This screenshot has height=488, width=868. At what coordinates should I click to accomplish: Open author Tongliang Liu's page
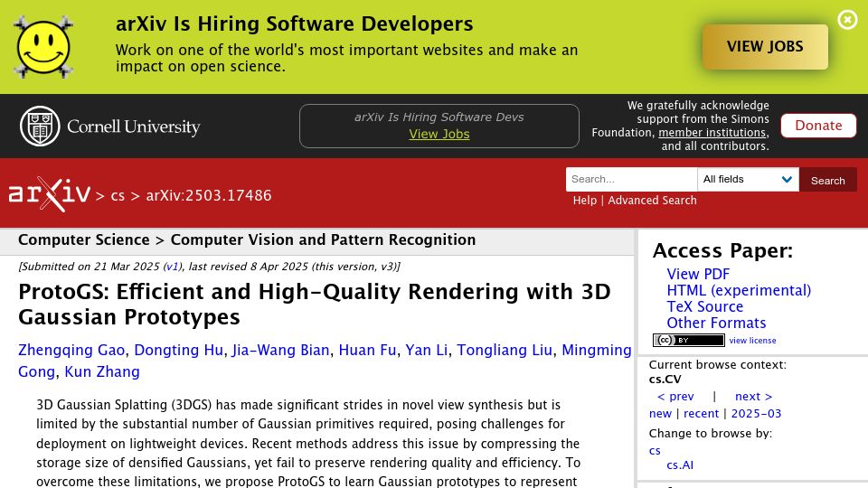tap(505, 350)
